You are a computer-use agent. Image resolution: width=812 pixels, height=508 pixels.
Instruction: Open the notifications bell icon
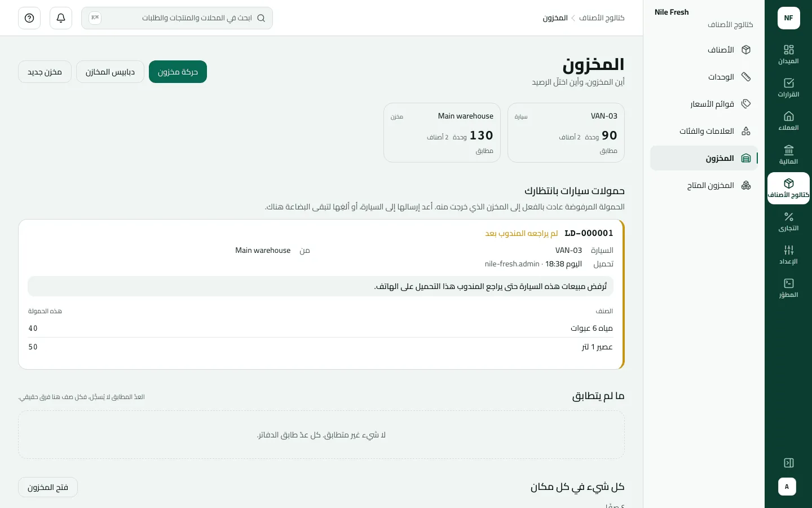point(61,18)
